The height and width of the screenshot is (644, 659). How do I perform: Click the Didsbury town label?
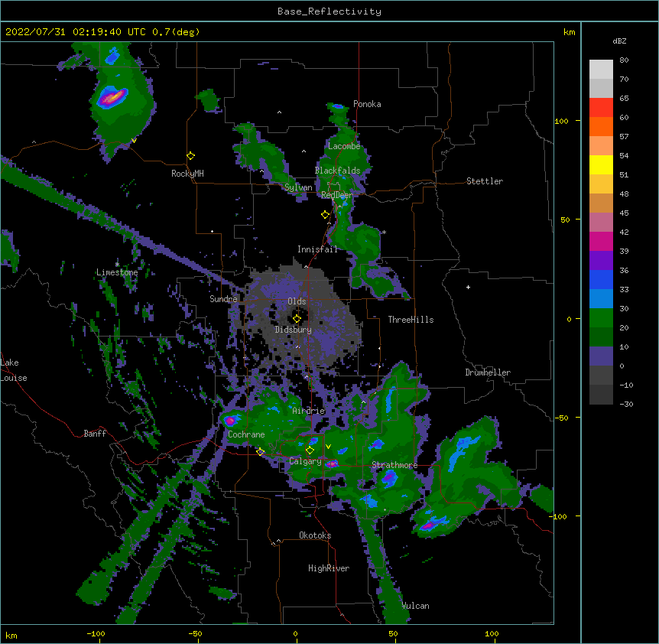pos(294,330)
